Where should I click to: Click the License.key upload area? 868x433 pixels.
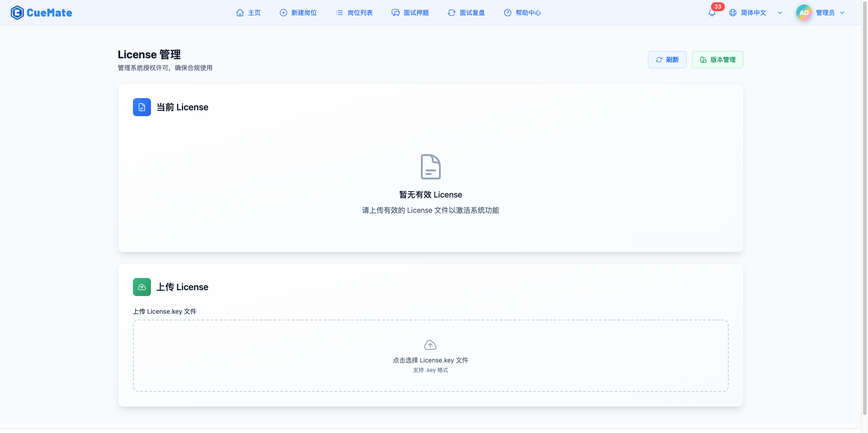click(430, 356)
